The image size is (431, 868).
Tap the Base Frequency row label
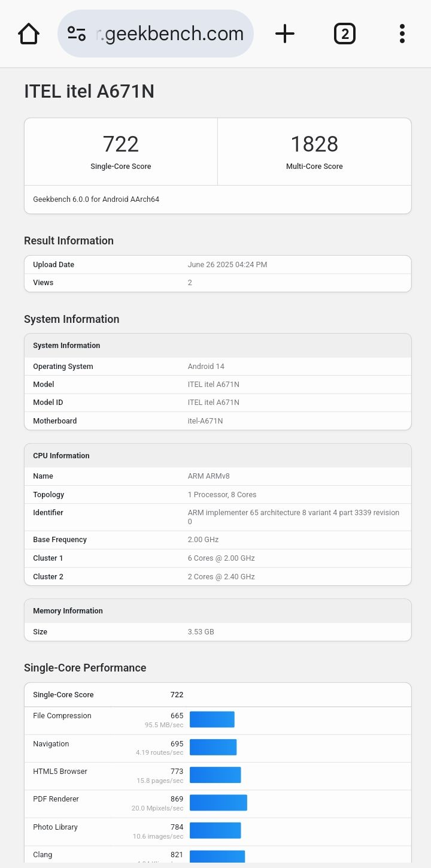coord(60,540)
